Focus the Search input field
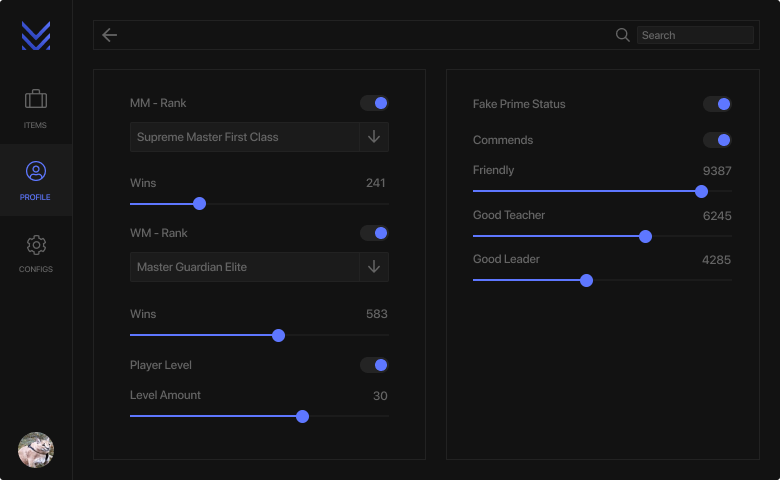 point(695,35)
